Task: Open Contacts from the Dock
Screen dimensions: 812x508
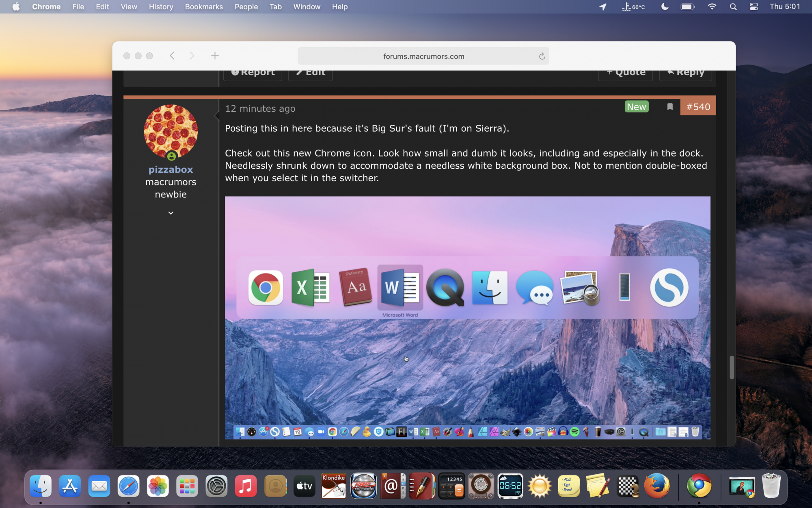Action: point(275,486)
